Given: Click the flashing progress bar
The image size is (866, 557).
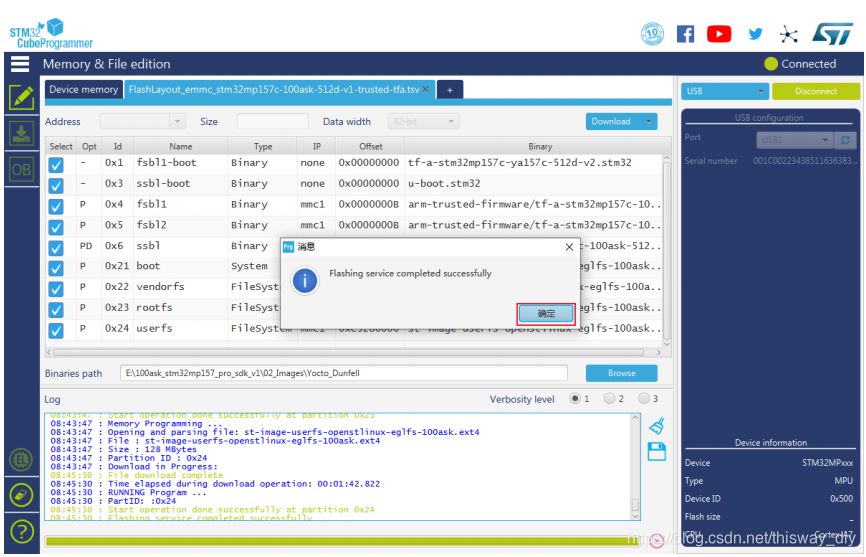Looking at the screenshot, I should (x=341, y=542).
